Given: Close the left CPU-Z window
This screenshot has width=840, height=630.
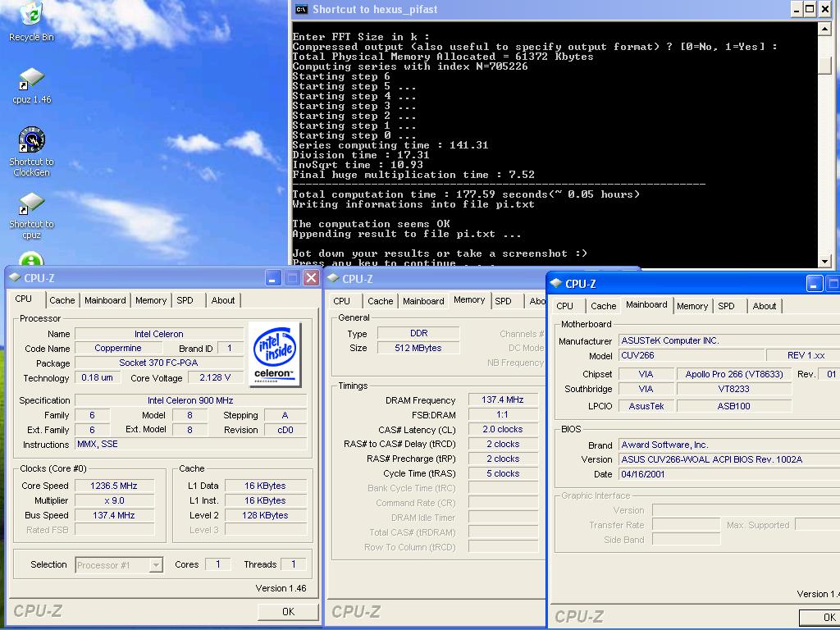Looking at the screenshot, I should coord(311,278).
